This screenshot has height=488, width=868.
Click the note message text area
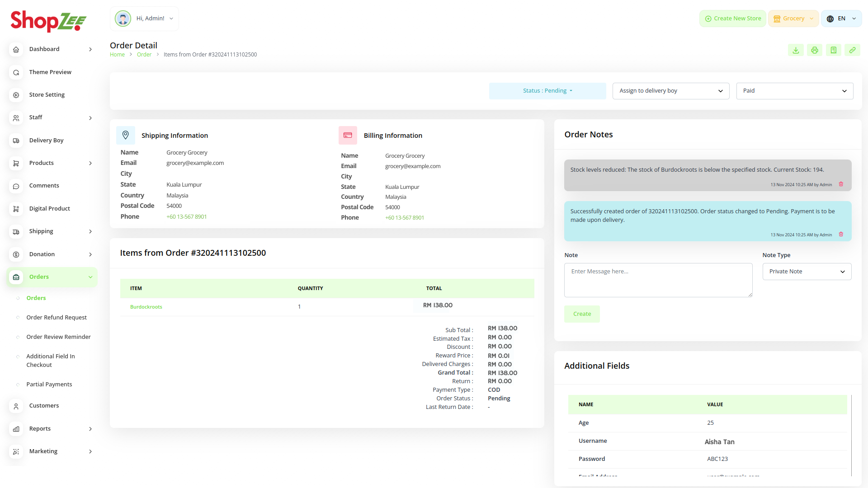[658, 280]
